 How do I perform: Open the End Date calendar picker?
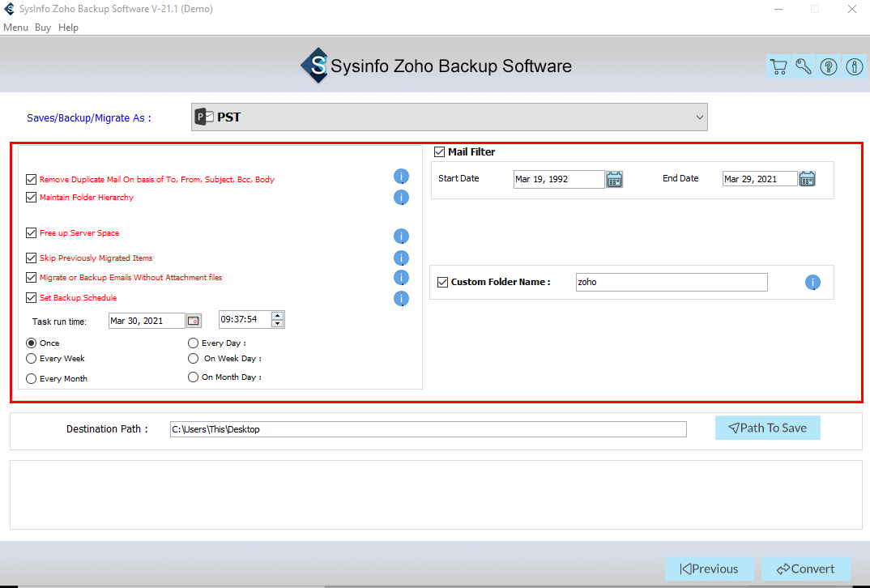[807, 179]
